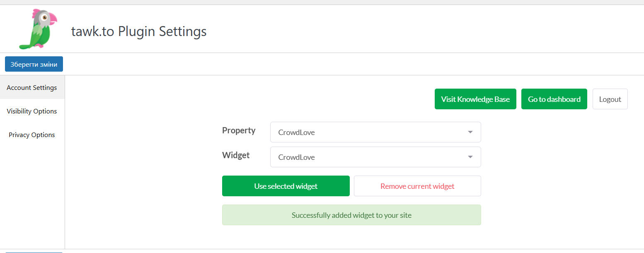Click the Logout button
This screenshot has height=253, width=644.
coord(610,99)
